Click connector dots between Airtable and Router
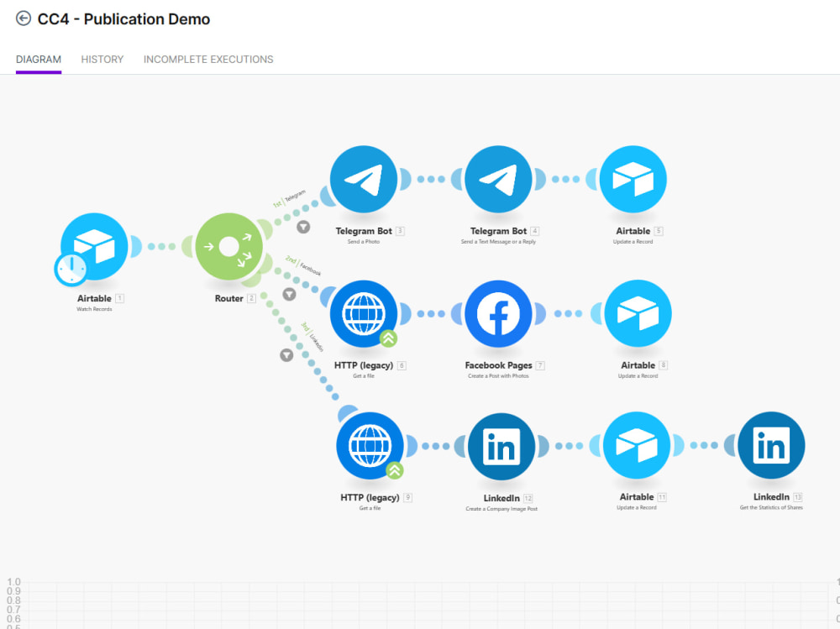 coord(161,246)
